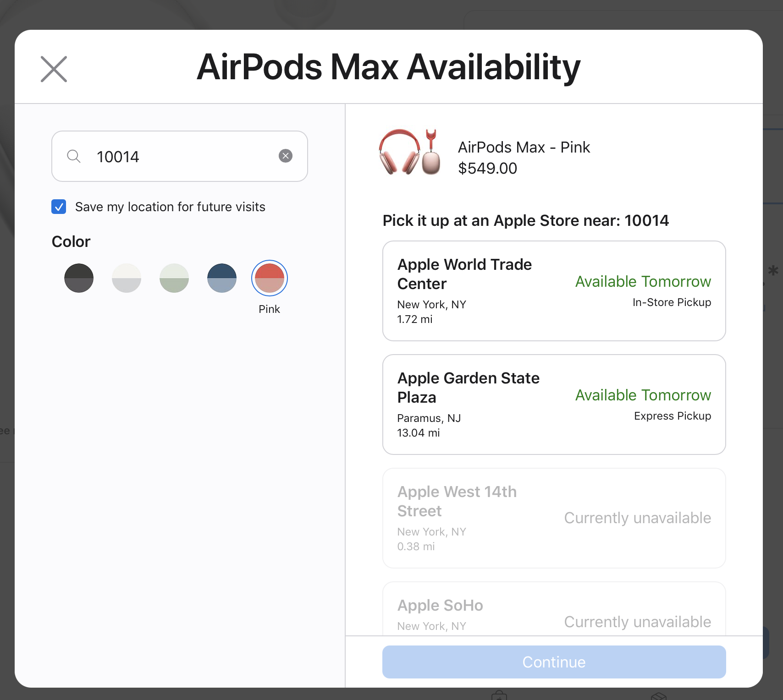The image size is (783, 700).
Task: Click the AirPods Max - Pink product name
Action: coord(524,147)
